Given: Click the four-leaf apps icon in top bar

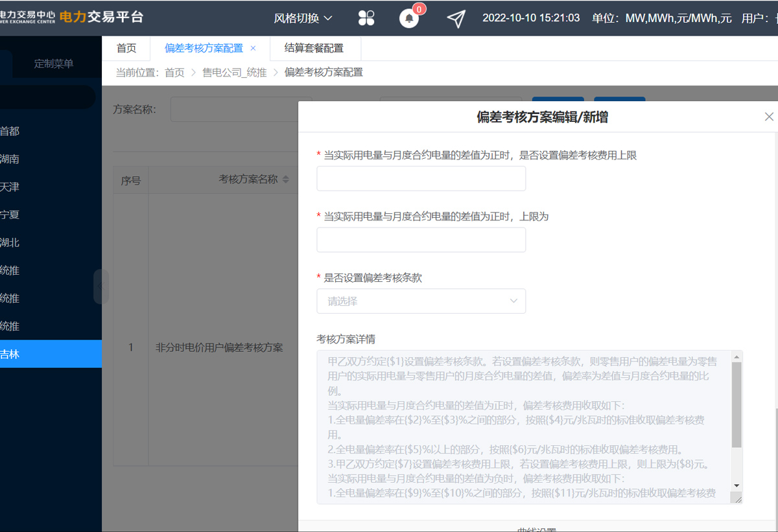Looking at the screenshot, I should click(366, 18).
